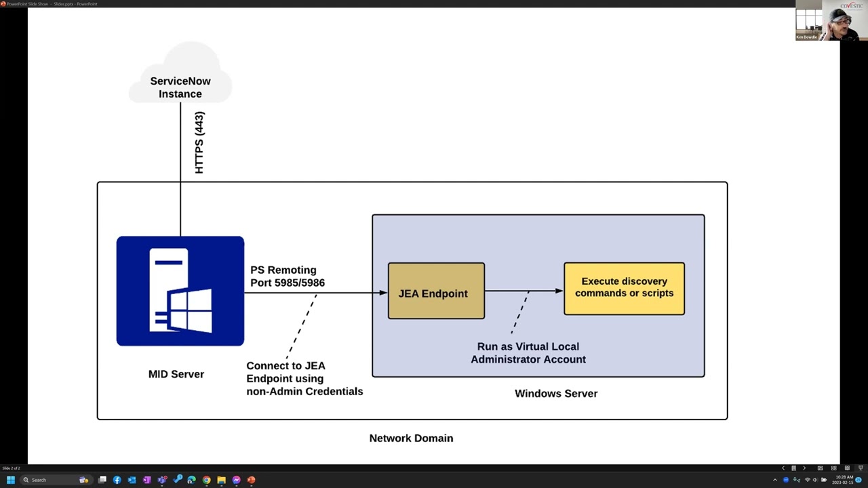
Task: Open microphone and location tray indicator
Action: 797,480
